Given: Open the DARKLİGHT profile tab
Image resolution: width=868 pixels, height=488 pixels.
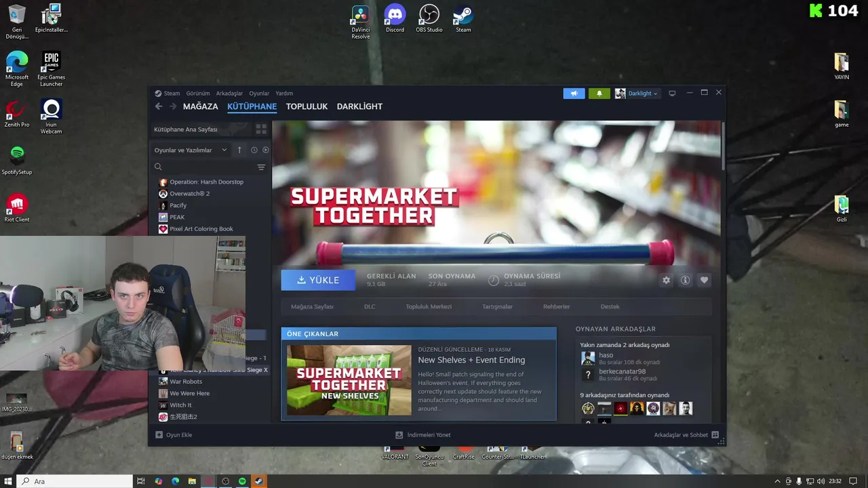Looking at the screenshot, I should 359,106.
